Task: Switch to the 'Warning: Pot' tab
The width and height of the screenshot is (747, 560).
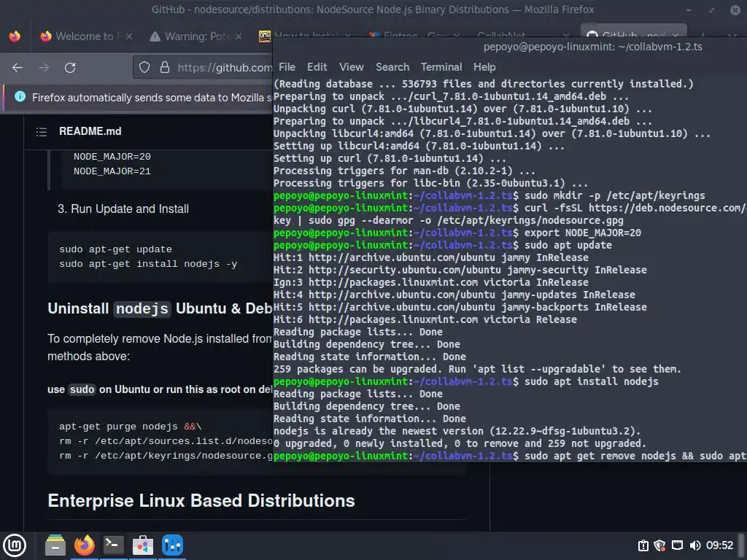Action: 196,36
